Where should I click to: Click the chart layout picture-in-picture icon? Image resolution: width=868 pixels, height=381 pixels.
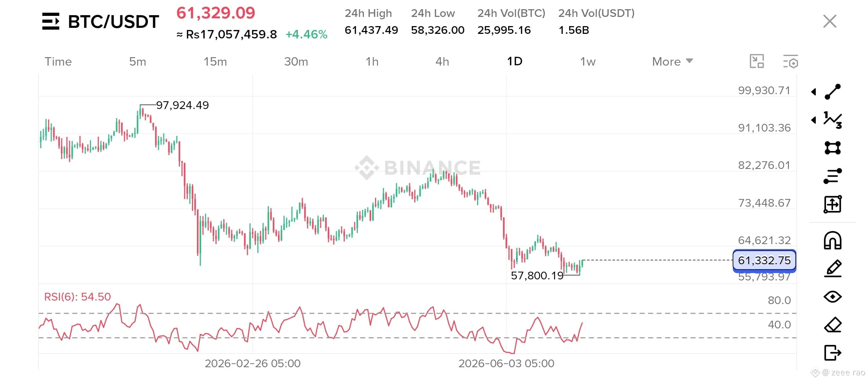coord(757,61)
